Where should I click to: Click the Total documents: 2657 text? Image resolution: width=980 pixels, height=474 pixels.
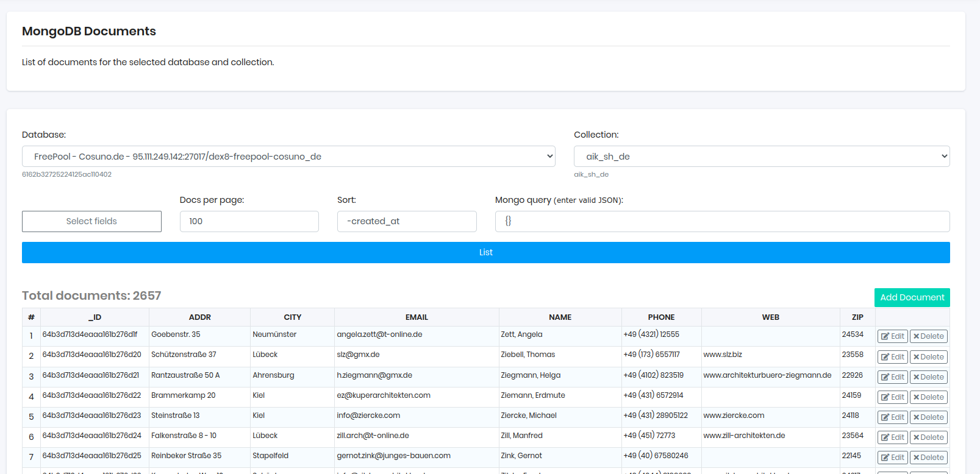(91, 295)
